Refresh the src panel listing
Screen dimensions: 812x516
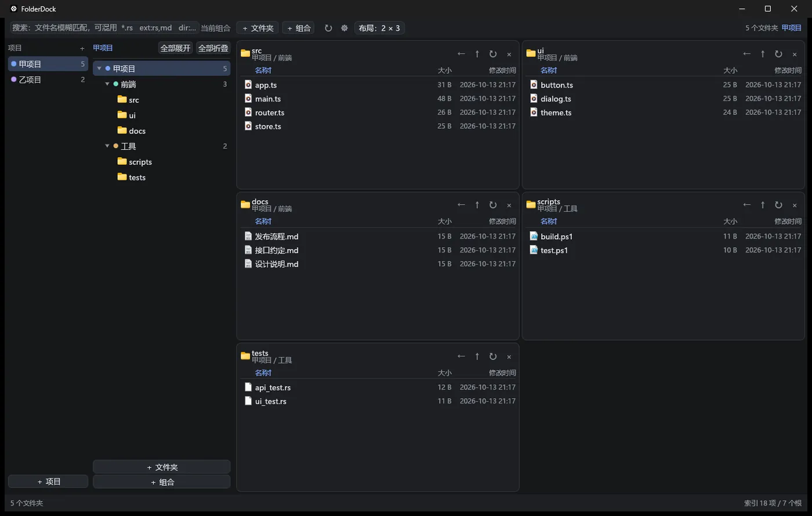(493, 54)
